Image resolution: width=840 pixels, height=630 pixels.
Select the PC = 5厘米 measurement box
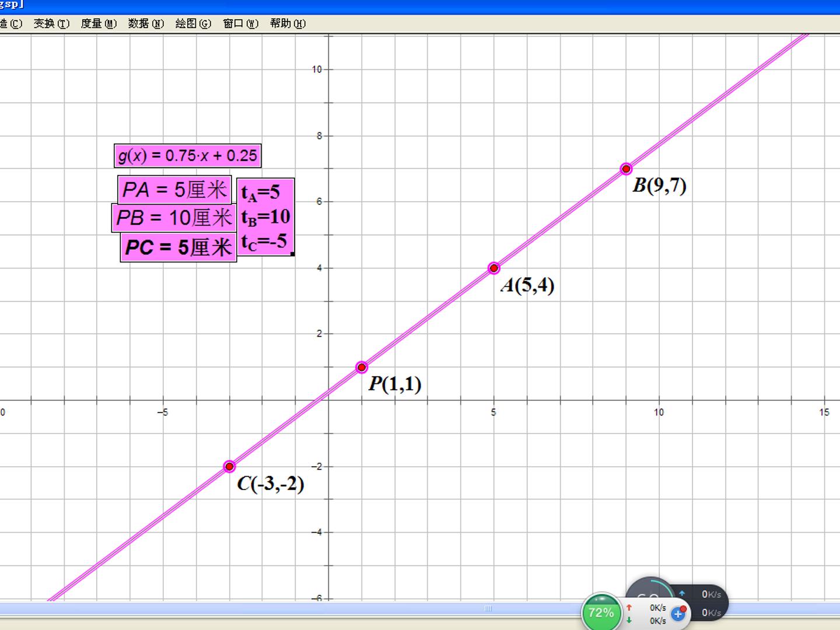(x=178, y=247)
